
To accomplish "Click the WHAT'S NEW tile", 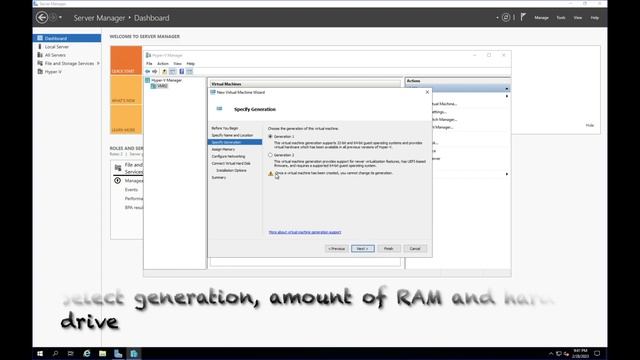I will point(126,90).
